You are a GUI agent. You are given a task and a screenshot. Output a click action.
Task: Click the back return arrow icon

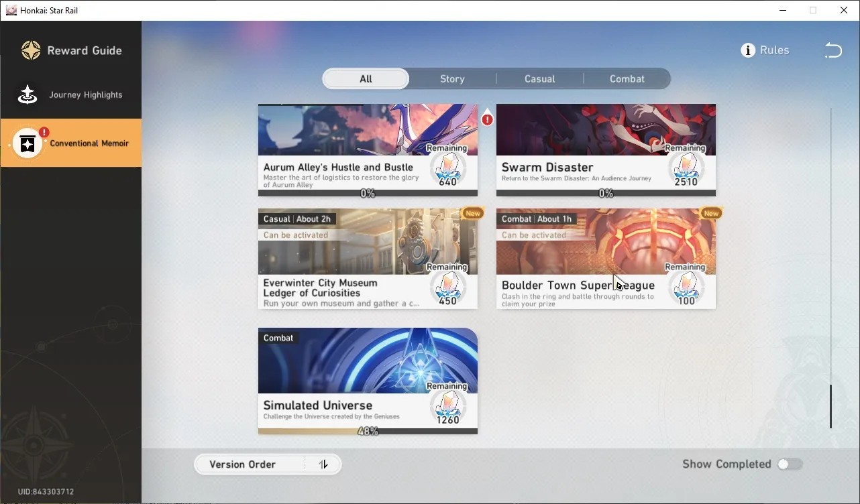(832, 50)
